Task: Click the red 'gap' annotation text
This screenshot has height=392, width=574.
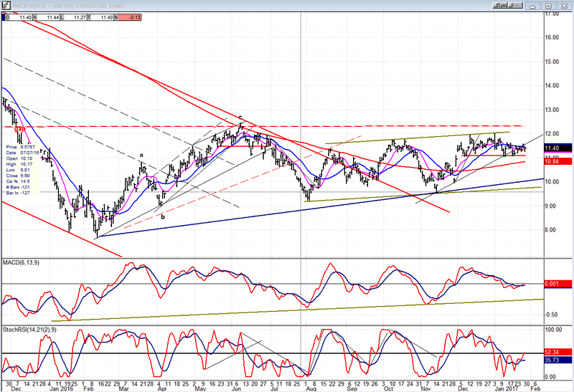Action: (19, 130)
